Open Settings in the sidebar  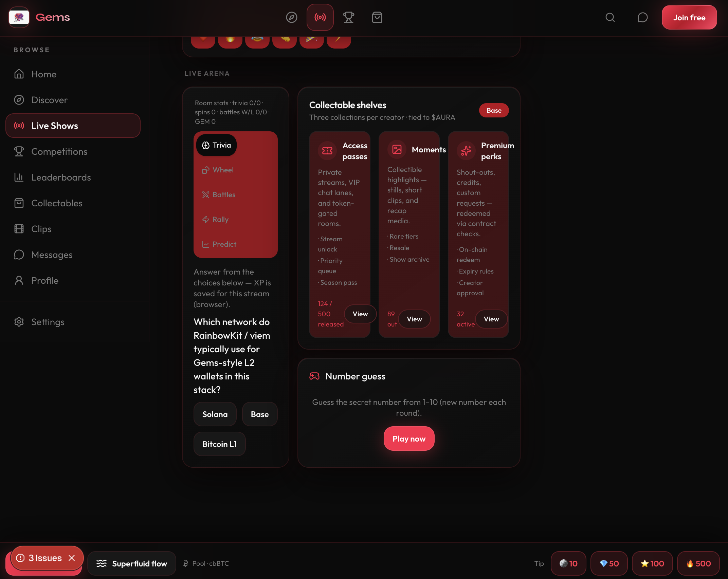[x=48, y=322]
